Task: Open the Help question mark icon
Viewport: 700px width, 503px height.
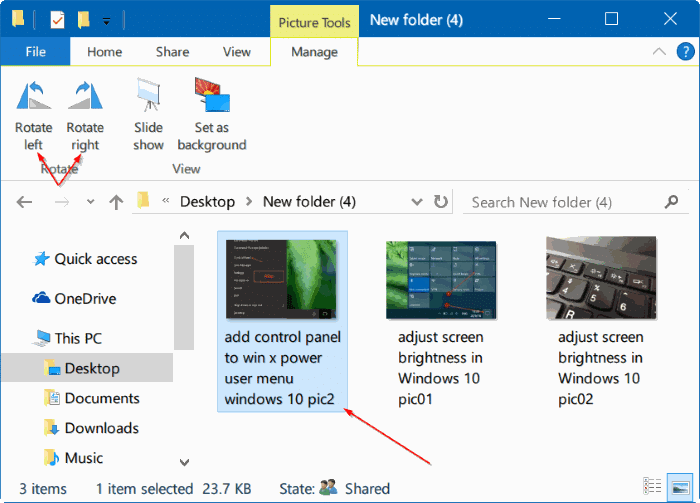Action: point(685,51)
